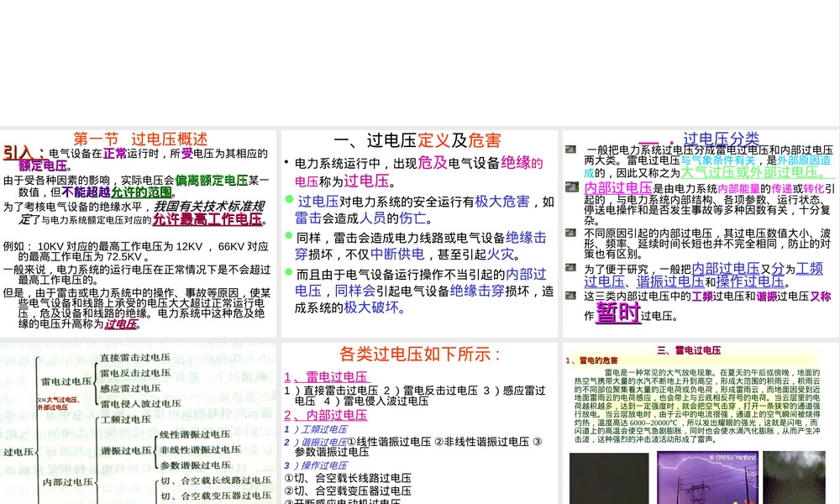Select 雷电反击过电压 in the tree diagram

click(135, 373)
